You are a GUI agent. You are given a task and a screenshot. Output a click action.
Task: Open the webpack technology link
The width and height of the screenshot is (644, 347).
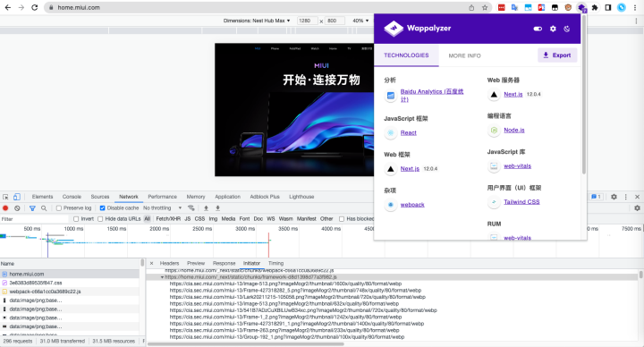tap(412, 205)
